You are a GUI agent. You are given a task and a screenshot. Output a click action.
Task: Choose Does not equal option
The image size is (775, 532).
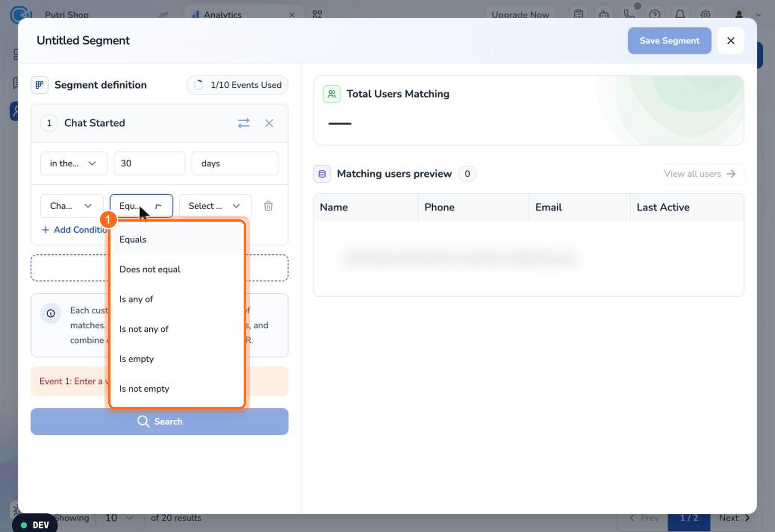coord(177,269)
